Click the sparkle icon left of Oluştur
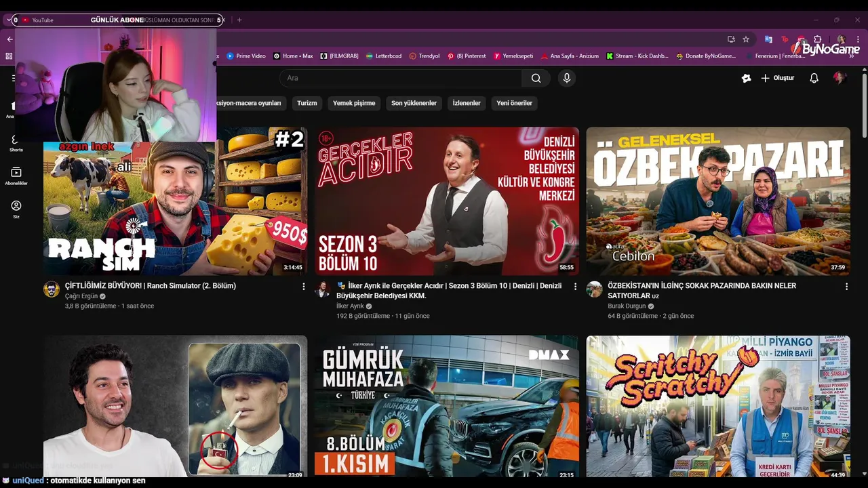The image size is (868, 488). pyautogui.click(x=746, y=78)
